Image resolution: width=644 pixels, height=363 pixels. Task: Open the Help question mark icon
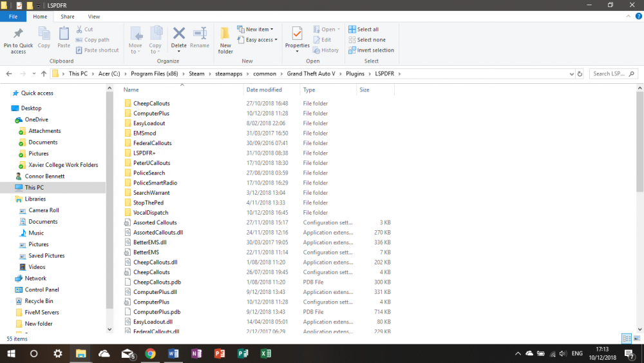click(x=639, y=17)
